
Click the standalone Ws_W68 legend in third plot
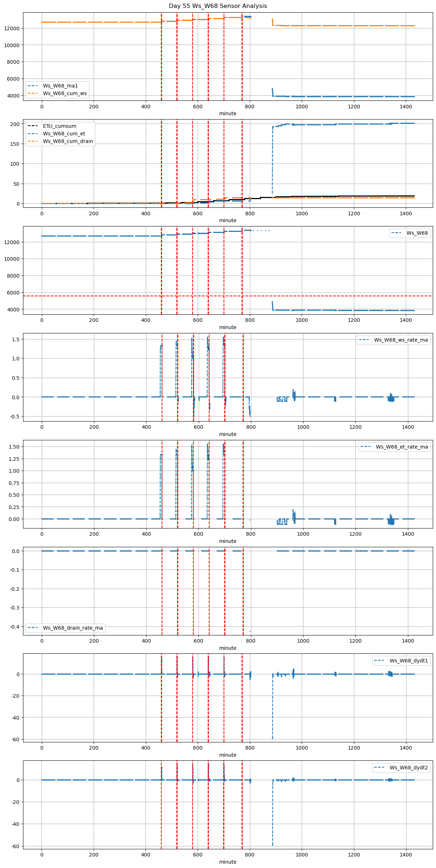410,233
